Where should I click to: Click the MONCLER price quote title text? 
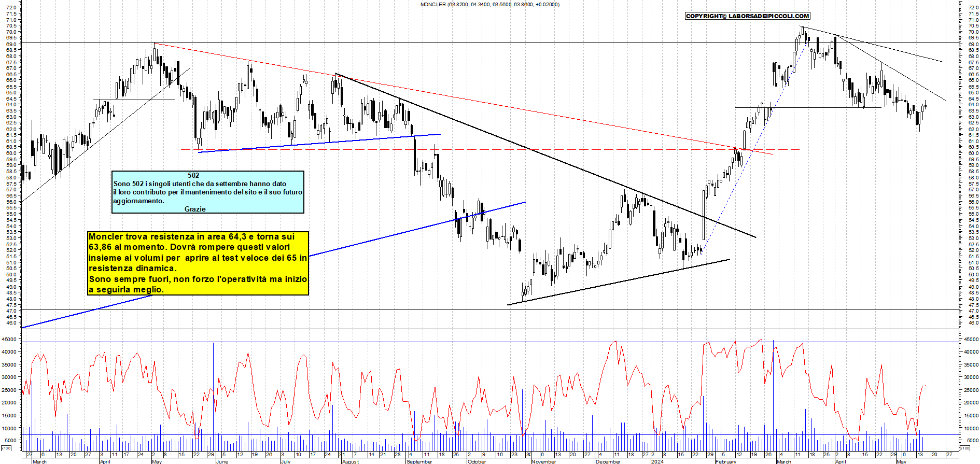pyautogui.click(x=489, y=4)
